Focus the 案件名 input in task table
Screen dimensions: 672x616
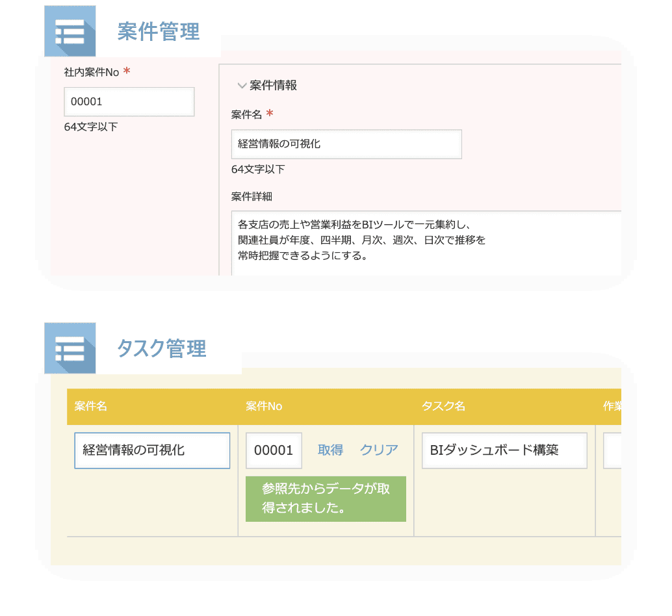(x=152, y=450)
